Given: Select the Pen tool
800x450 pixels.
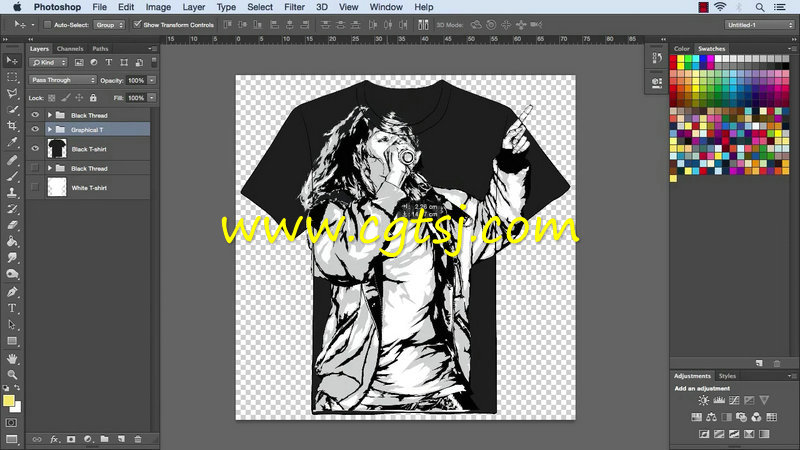Looking at the screenshot, I should pos(12,292).
